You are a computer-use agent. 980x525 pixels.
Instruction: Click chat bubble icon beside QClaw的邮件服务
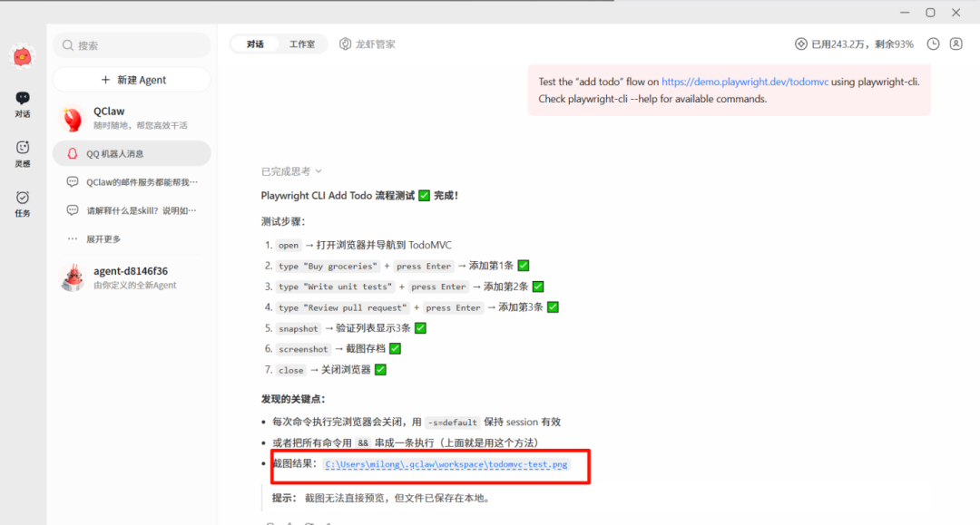click(73, 181)
